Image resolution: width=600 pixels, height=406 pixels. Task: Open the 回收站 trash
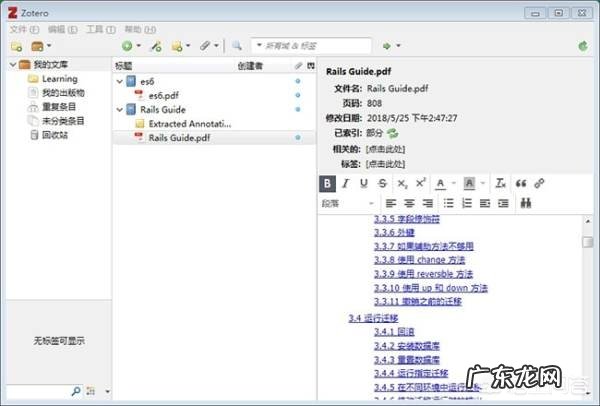54,135
